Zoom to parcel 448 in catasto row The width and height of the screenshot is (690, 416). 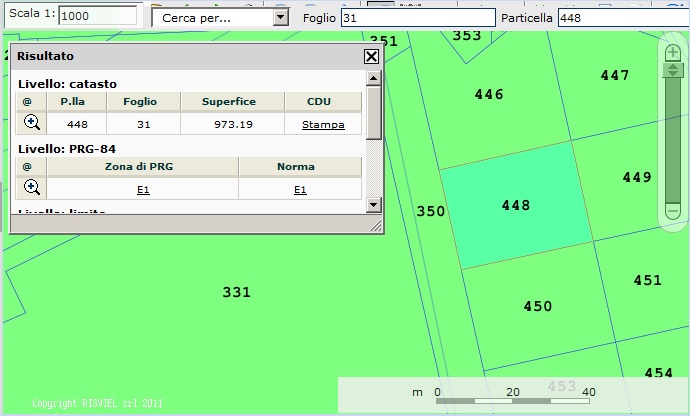pyautogui.click(x=32, y=123)
